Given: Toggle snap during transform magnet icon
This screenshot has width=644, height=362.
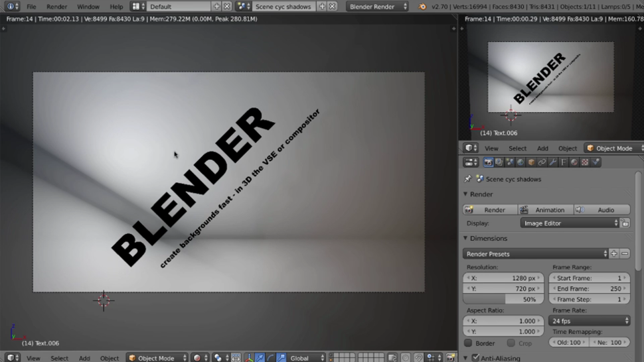Looking at the screenshot, I should click(418, 358).
